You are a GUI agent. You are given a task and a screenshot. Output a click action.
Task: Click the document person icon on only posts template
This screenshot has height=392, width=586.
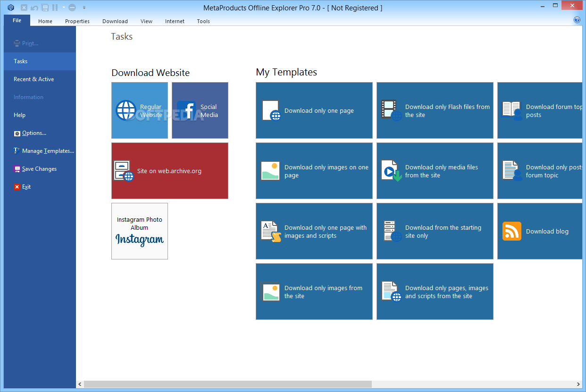(511, 171)
